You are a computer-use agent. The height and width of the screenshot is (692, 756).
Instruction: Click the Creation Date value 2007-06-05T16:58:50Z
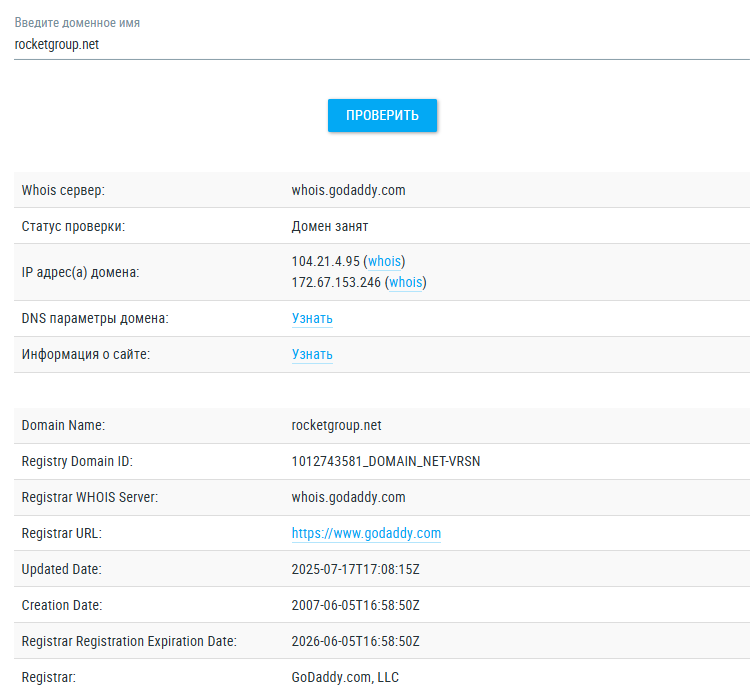coord(355,606)
